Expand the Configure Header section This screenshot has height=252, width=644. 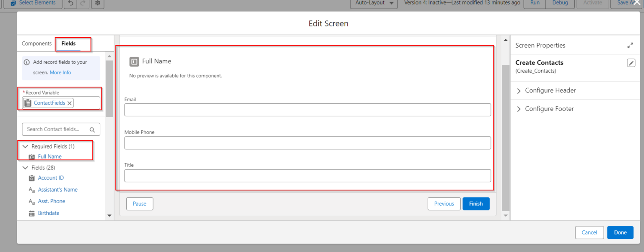519,90
